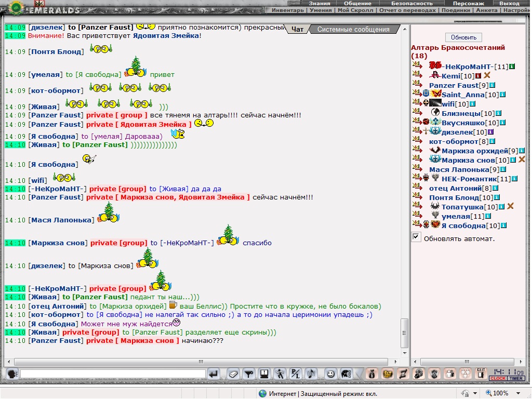Focus the chat message input field
The width and height of the screenshot is (532, 399).
coord(113,374)
